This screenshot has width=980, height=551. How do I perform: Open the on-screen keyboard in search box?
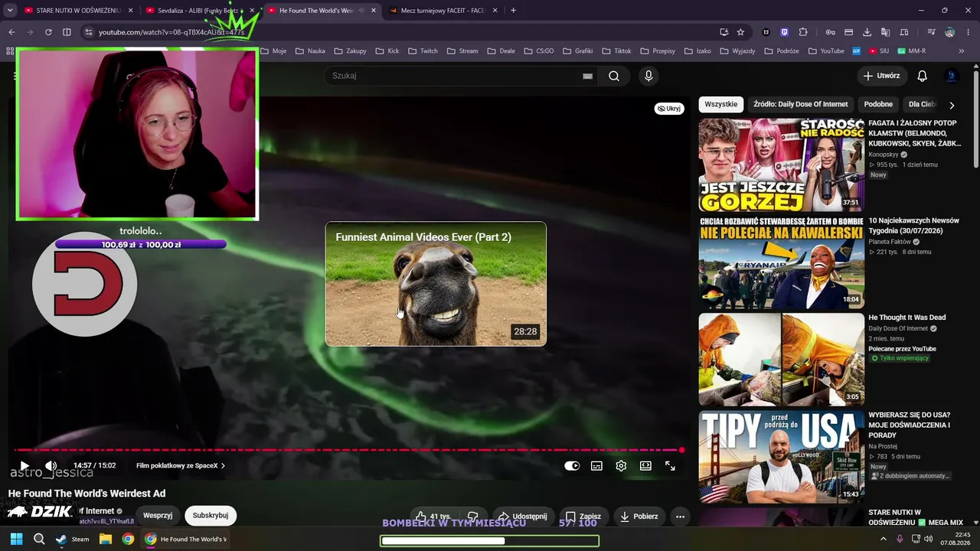coord(587,76)
